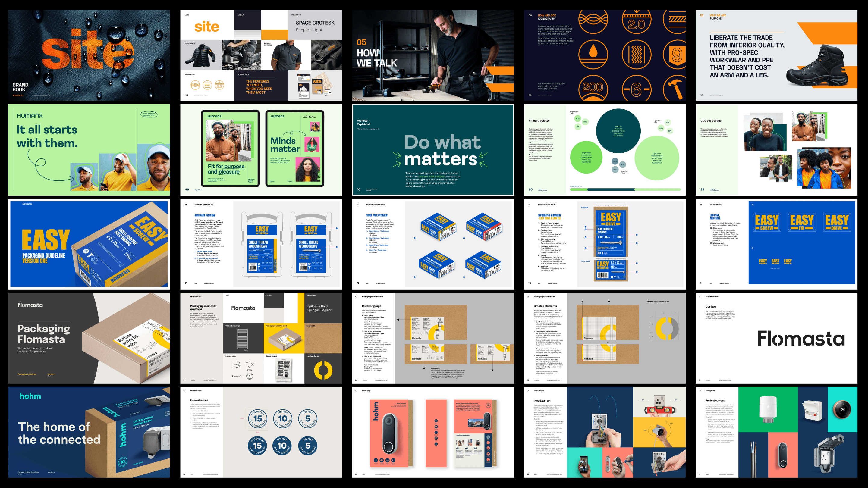Click the orange "2.0" ruler icon
Screen dimensions: 868x488
tap(636, 22)
